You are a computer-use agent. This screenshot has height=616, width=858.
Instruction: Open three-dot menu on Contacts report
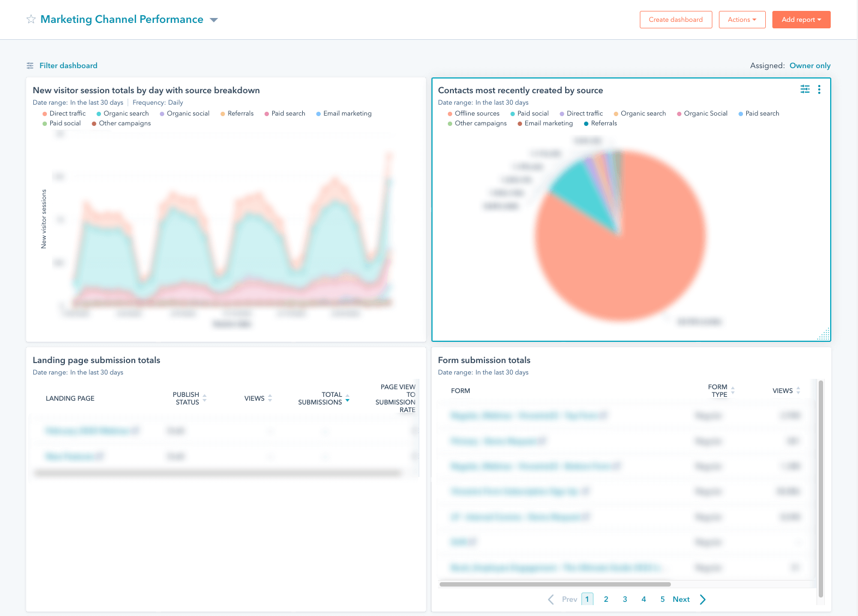(x=819, y=89)
